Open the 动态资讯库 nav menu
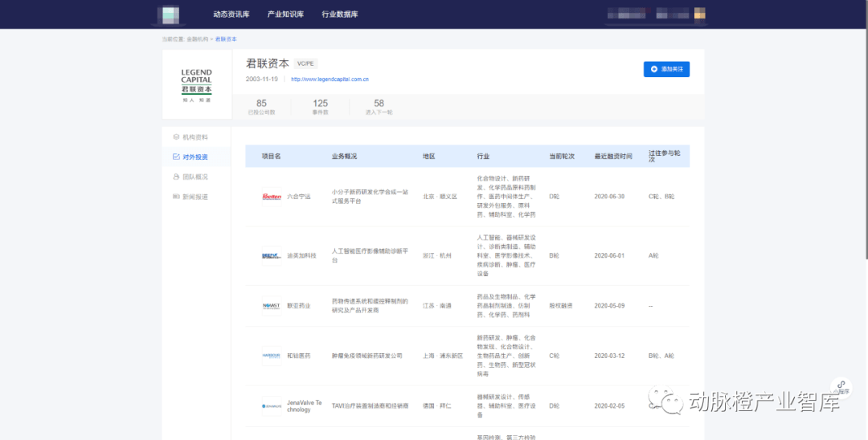The height and width of the screenshot is (440, 868). click(231, 14)
